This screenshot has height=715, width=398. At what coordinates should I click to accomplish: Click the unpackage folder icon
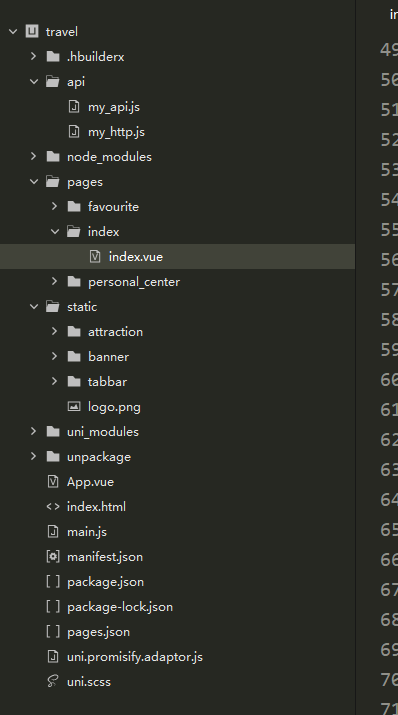point(53,456)
